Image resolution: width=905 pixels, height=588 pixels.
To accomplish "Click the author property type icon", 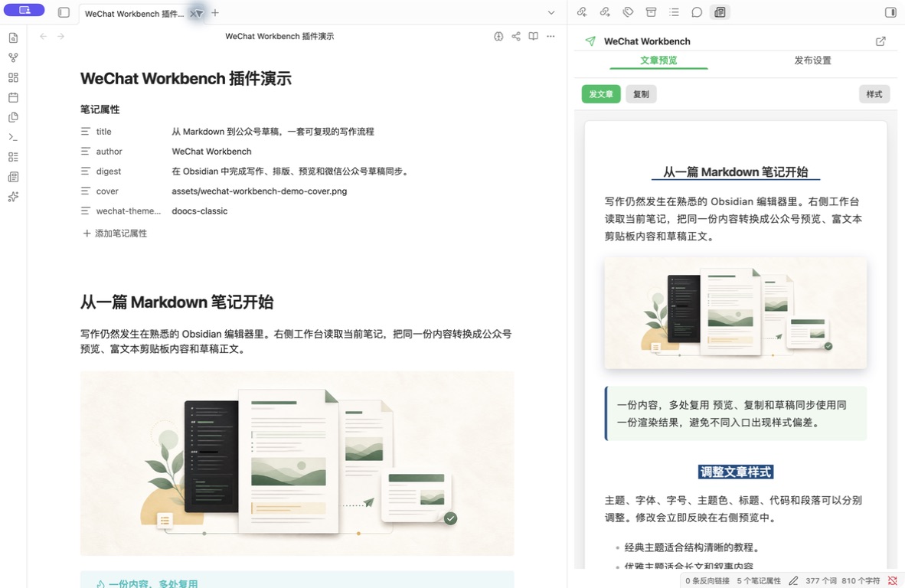I will tap(86, 151).
